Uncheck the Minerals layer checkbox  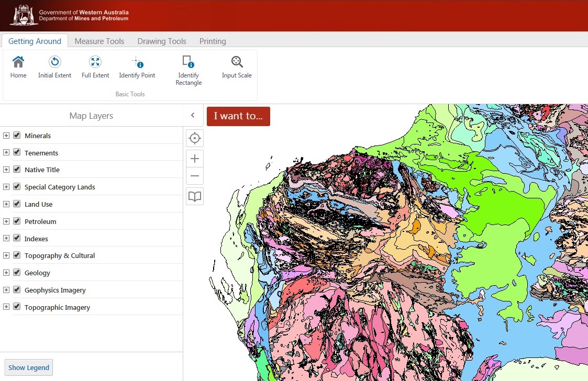point(17,136)
